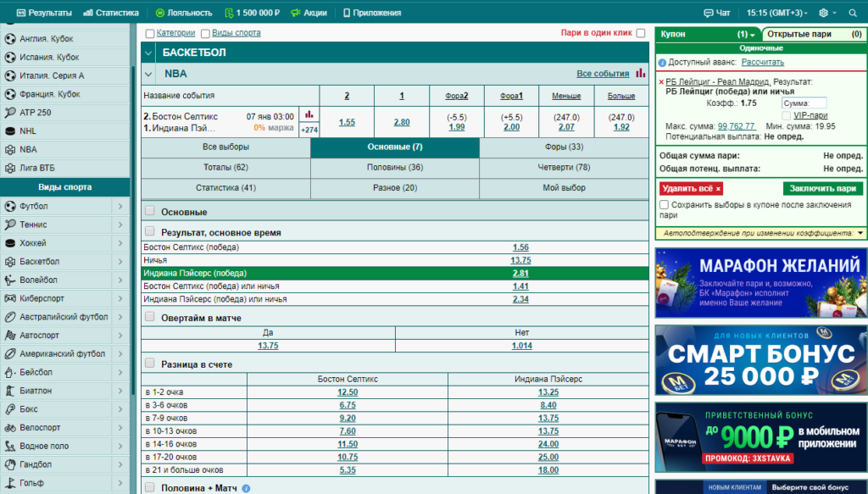Select ATP 250 tennis racket icon
The width and height of the screenshot is (868, 494).
pos(10,113)
